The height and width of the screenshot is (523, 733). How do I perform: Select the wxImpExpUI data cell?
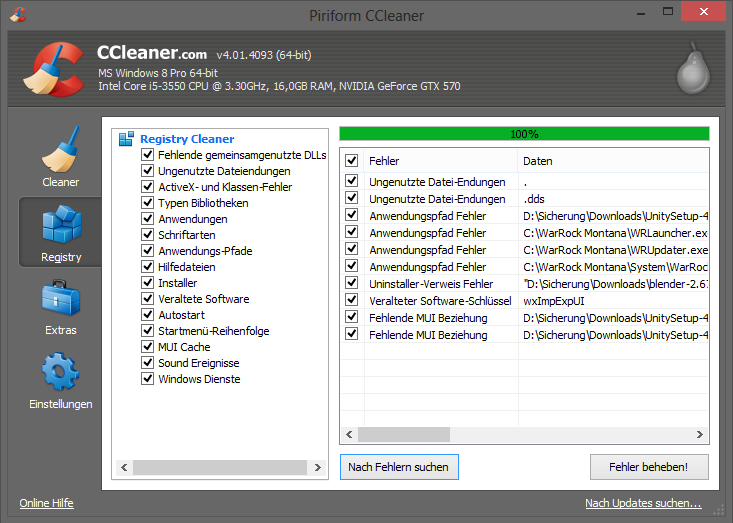(613, 301)
